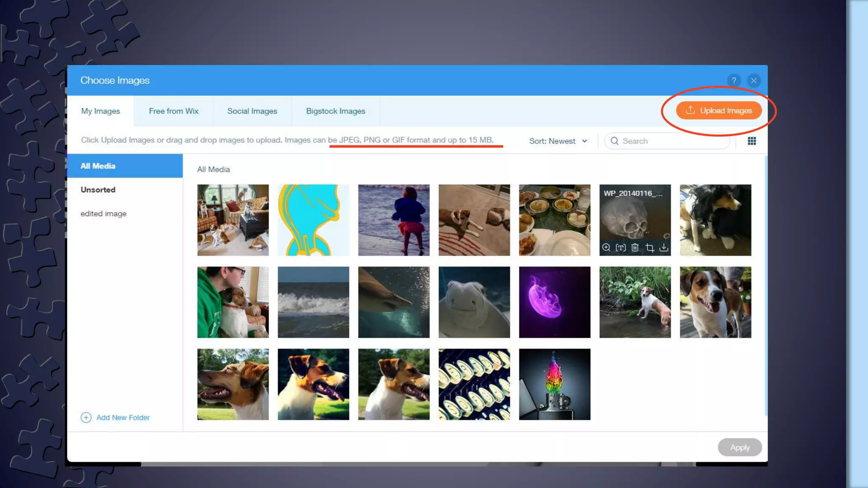Open the help question mark icon
Image resolution: width=868 pixels, height=488 pixels.
734,80
